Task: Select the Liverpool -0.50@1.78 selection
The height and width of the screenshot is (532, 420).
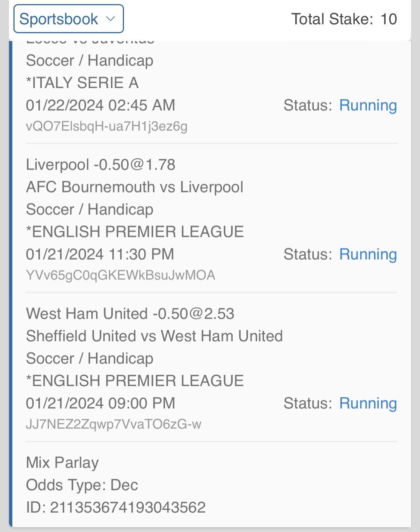Action: tap(100, 165)
